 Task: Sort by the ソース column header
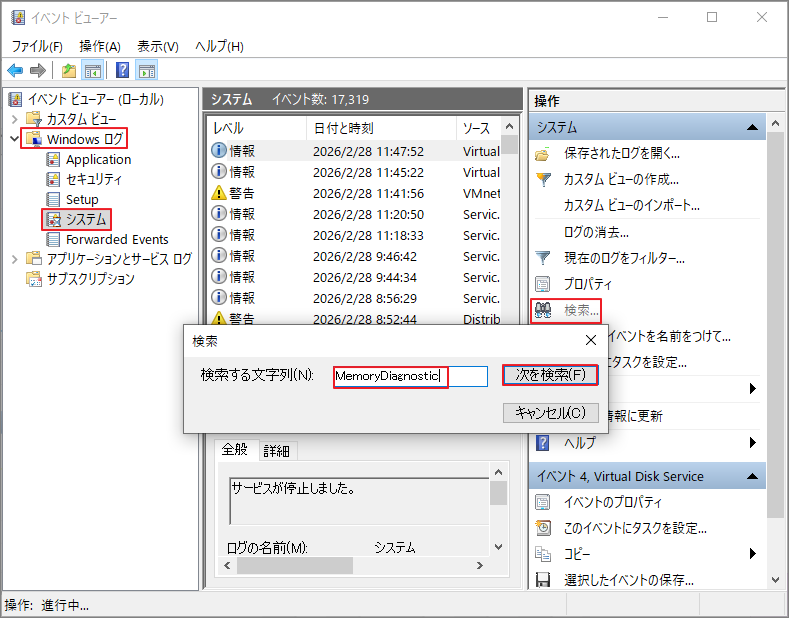click(478, 128)
